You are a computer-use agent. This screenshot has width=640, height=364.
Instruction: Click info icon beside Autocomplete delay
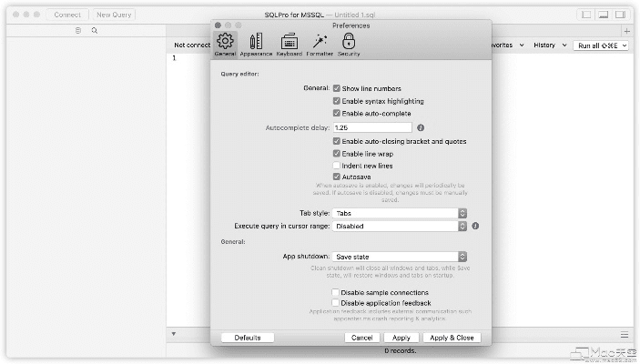(x=421, y=127)
